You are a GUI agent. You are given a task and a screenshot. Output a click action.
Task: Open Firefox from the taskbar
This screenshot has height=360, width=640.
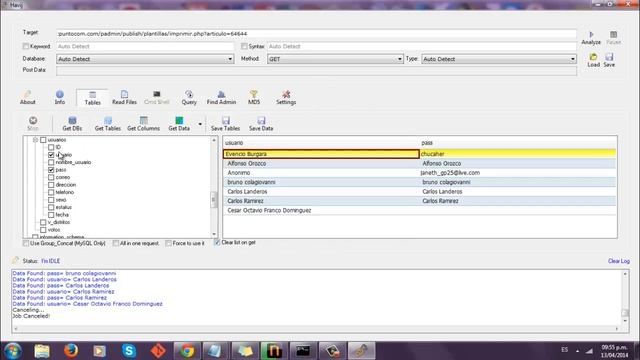point(71,351)
